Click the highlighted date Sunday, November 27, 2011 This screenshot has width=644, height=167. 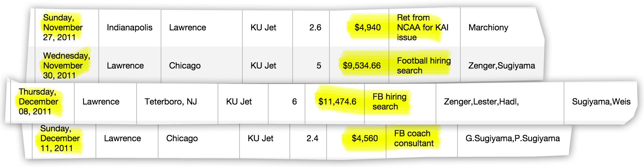63,28
